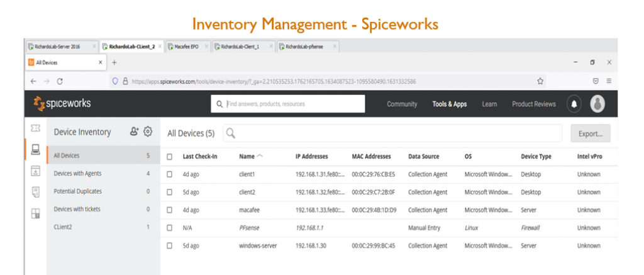Go back in the browser

[33, 81]
